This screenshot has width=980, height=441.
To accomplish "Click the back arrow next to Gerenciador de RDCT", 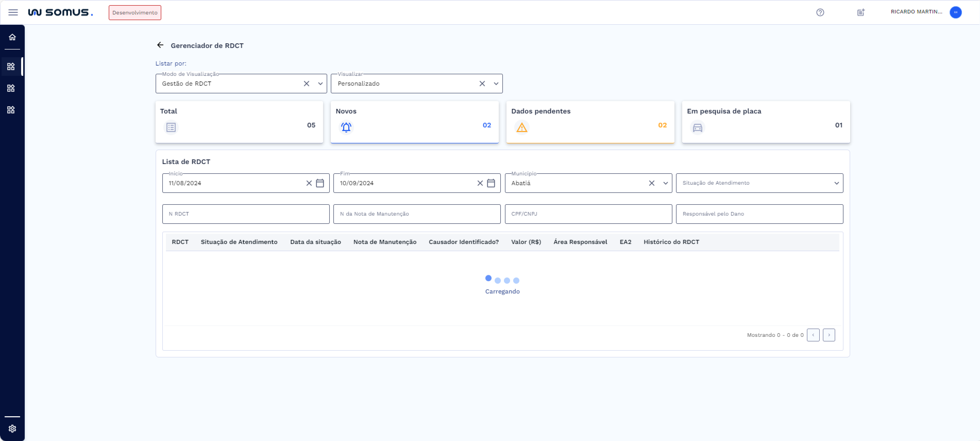I will pos(160,45).
